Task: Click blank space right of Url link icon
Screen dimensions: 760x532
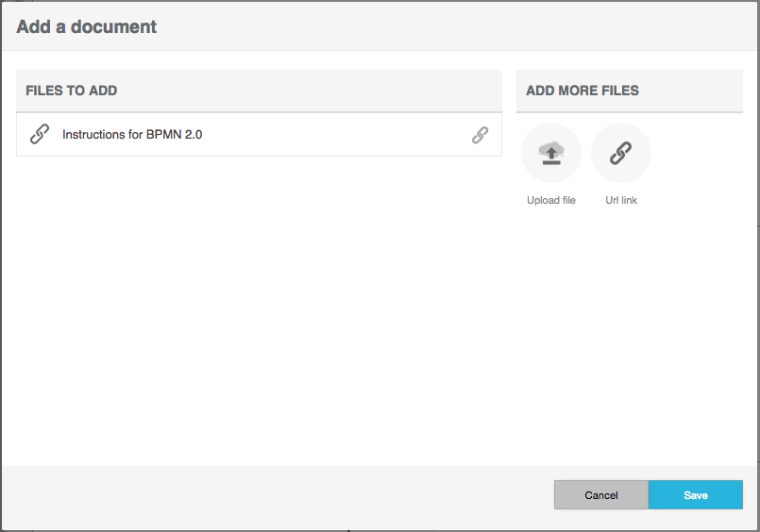Action: tap(699, 153)
